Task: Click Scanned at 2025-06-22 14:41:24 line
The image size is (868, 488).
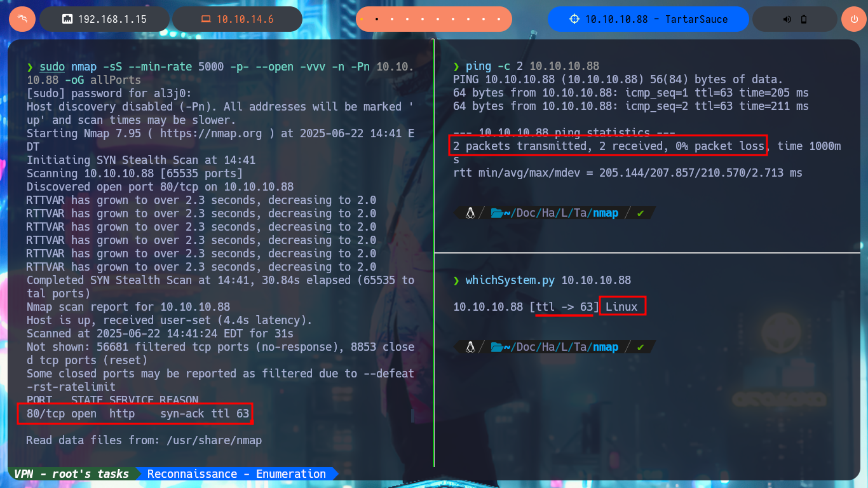Action: pos(159,334)
